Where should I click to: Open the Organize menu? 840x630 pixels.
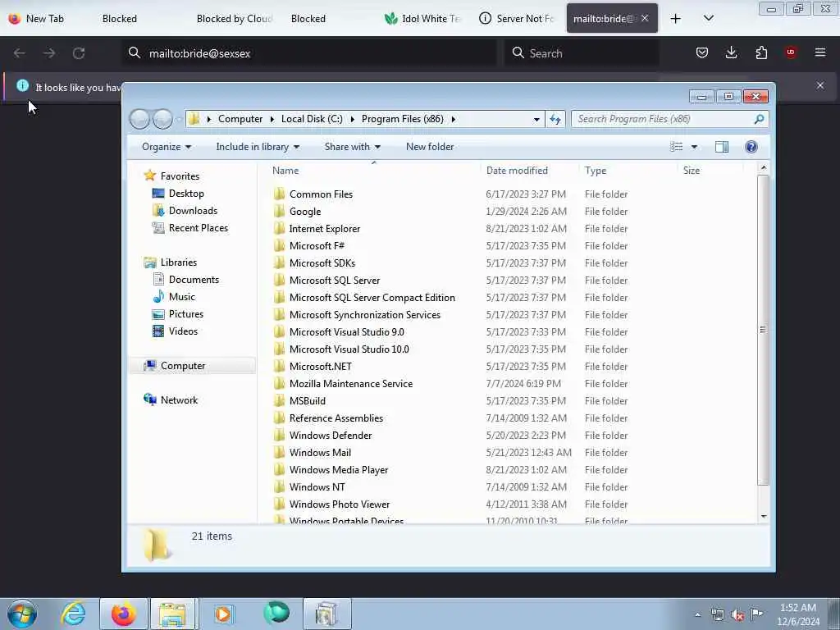[166, 147]
